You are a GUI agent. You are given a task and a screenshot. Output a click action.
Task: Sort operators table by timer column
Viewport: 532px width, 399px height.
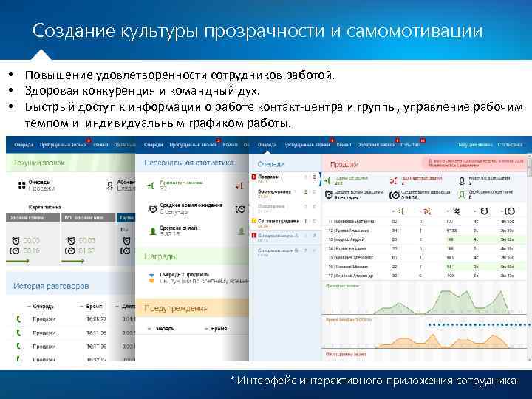508,211
